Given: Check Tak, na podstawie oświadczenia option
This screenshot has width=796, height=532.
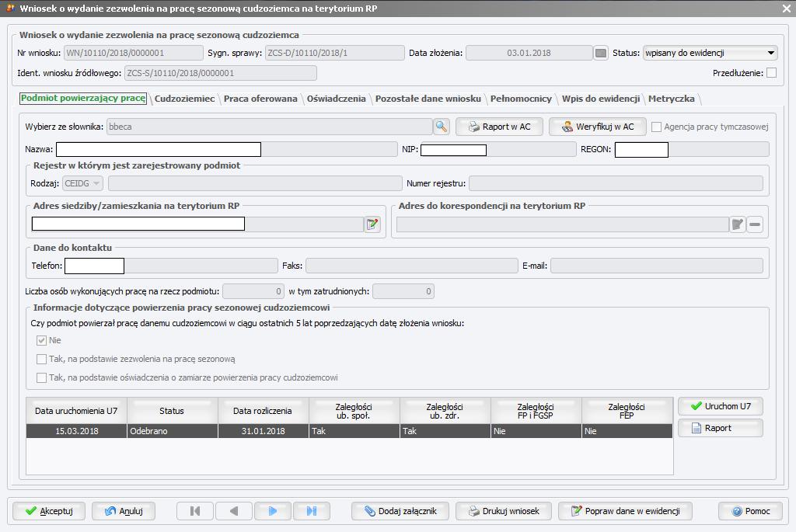Looking at the screenshot, I should point(42,377).
